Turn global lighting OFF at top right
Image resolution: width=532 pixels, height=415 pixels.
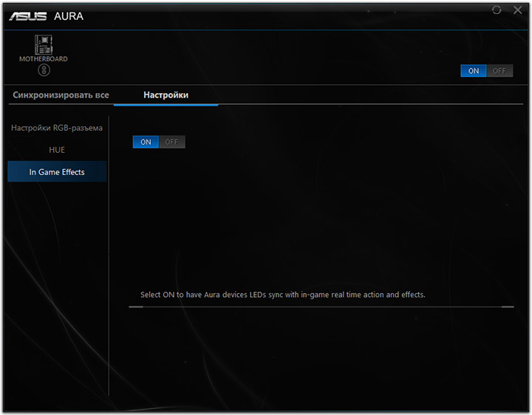point(499,71)
